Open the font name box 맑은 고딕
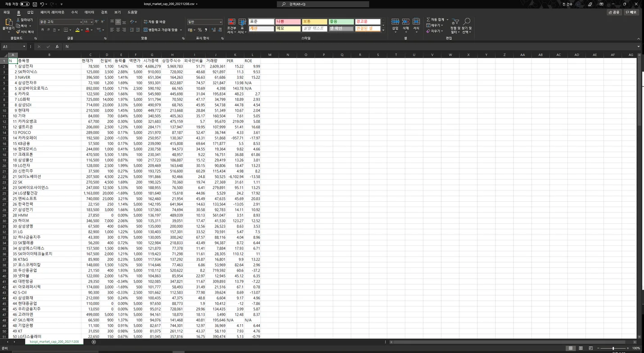The width and height of the screenshot is (644, 353). pyautogui.click(x=60, y=22)
